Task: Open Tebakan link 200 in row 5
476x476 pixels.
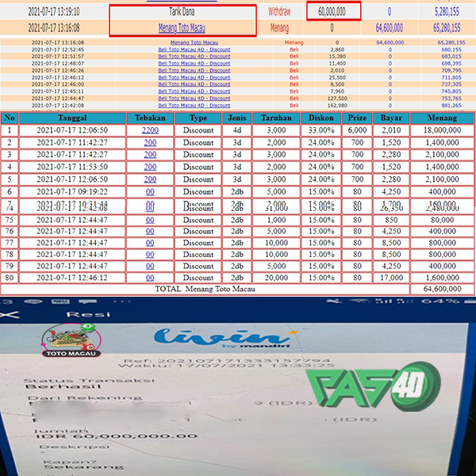Action: pos(150,179)
